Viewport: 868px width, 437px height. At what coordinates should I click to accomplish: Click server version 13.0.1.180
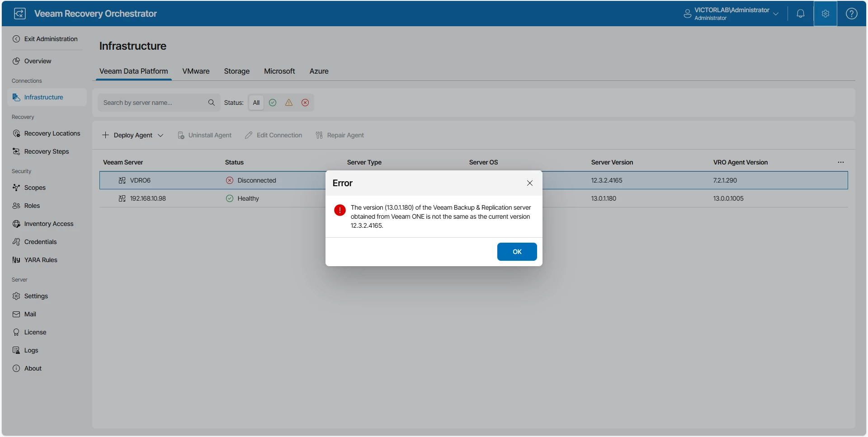coord(604,198)
